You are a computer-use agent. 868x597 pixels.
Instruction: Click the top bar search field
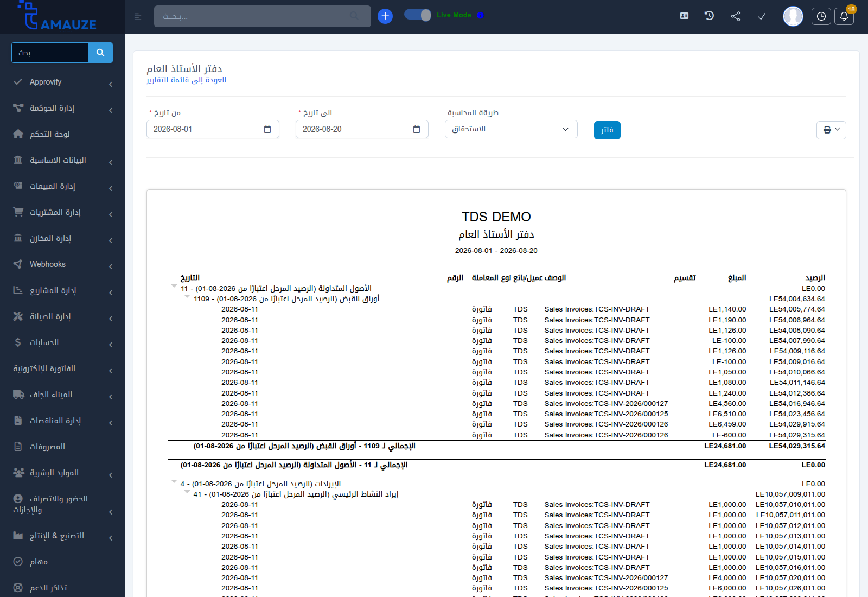pos(263,16)
